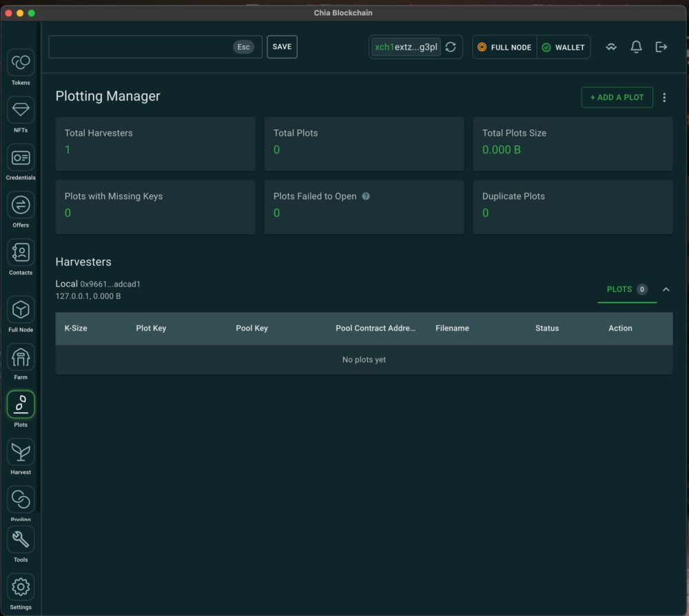
Task: Refresh the wallet address with circular arrows
Action: click(x=451, y=47)
